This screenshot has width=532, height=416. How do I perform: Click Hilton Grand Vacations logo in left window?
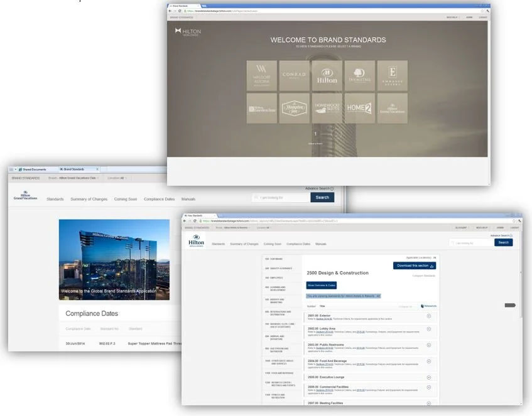(25, 196)
